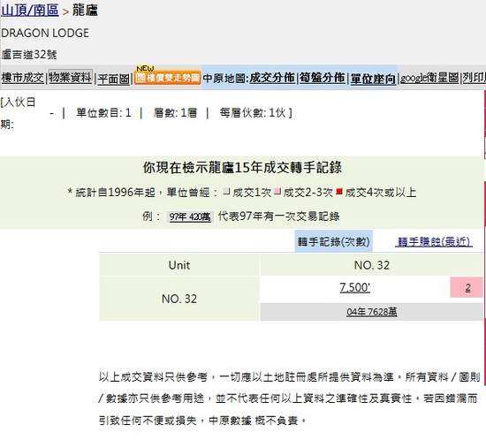
Task: Click the 盧吉道32號 address text
Action: point(29,55)
